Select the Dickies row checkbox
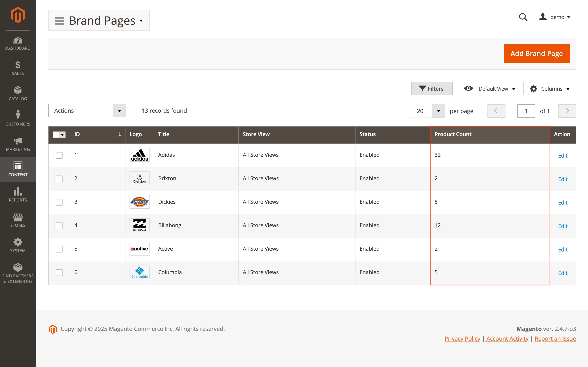588x367 pixels. (59, 202)
